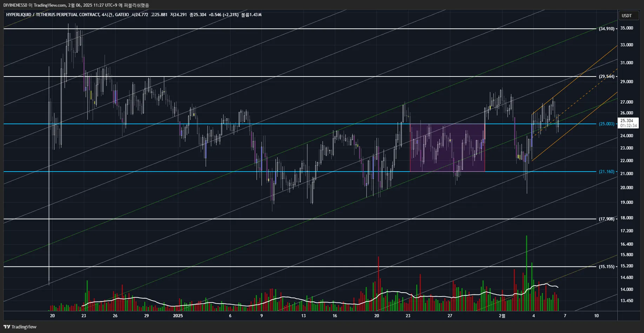Click the 14.600 price axis label

pos(627,278)
